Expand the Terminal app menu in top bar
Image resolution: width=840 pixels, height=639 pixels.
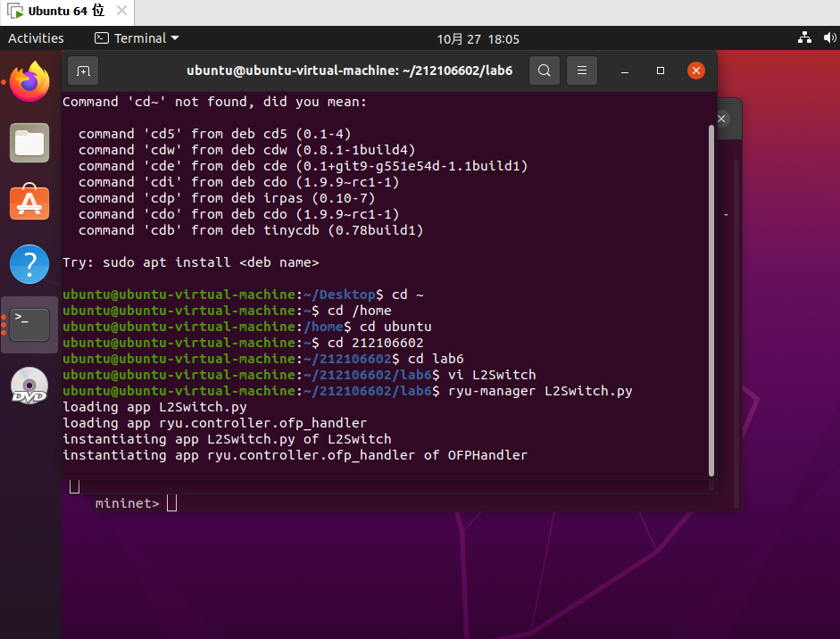click(x=137, y=38)
